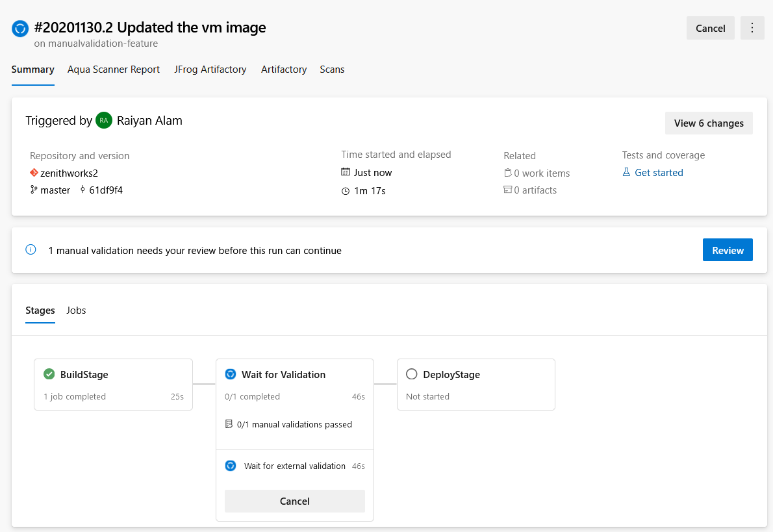This screenshot has width=773, height=532.
Task: Open the Get started tests link
Action: [x=659, y=173]
